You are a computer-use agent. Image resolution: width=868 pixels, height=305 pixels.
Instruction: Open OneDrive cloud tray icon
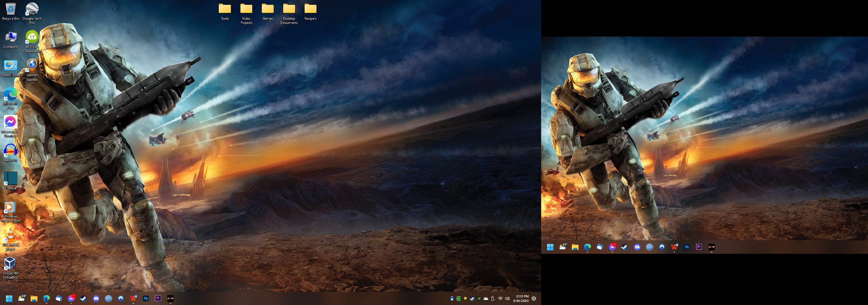pyautogui.click(x=486, y=299)
